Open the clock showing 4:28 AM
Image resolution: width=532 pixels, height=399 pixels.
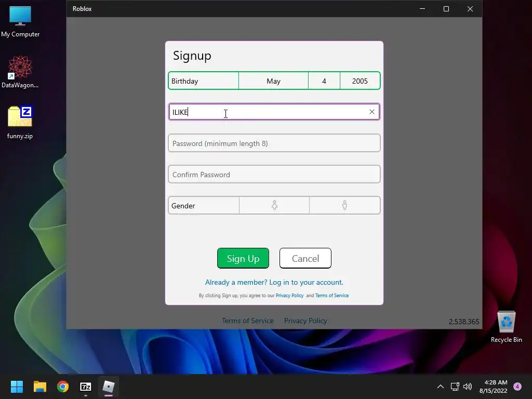click(494, 387)
